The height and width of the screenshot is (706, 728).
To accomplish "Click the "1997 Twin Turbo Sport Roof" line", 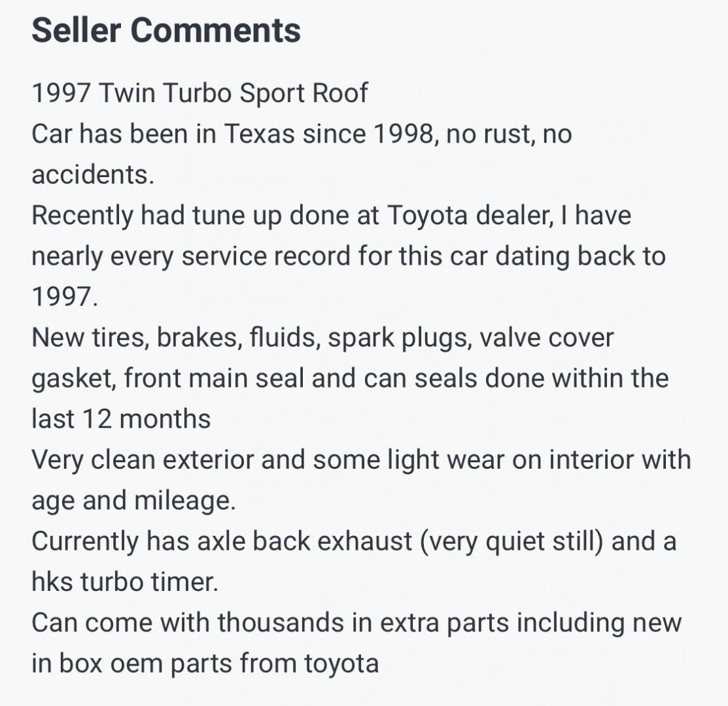I will (x=199, y=93).
